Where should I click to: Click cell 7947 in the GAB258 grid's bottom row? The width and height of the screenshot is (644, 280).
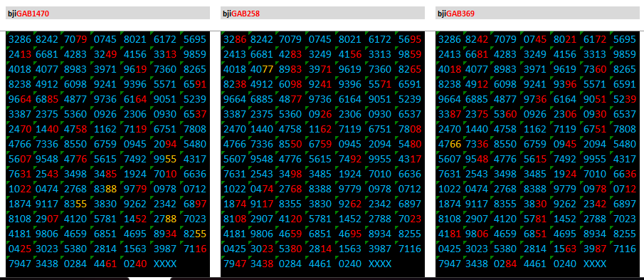235,264
